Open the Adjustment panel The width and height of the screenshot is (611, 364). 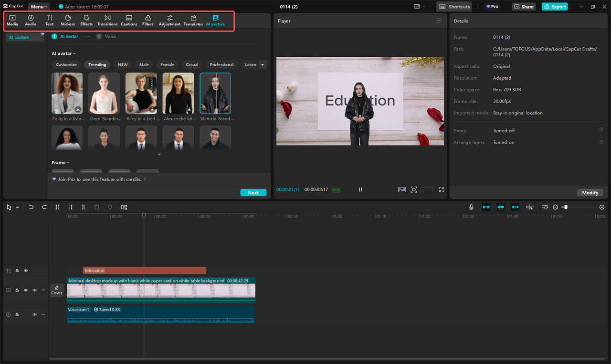(169, 20)
